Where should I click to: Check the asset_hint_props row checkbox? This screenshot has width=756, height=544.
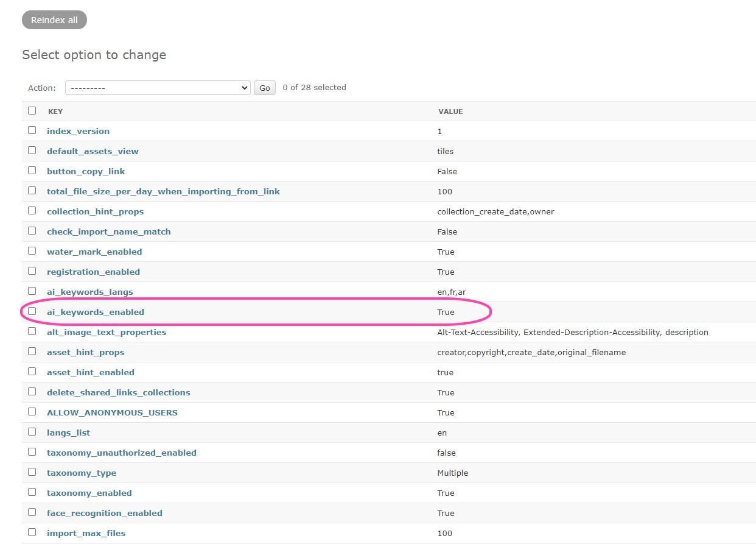coord(32,351)
